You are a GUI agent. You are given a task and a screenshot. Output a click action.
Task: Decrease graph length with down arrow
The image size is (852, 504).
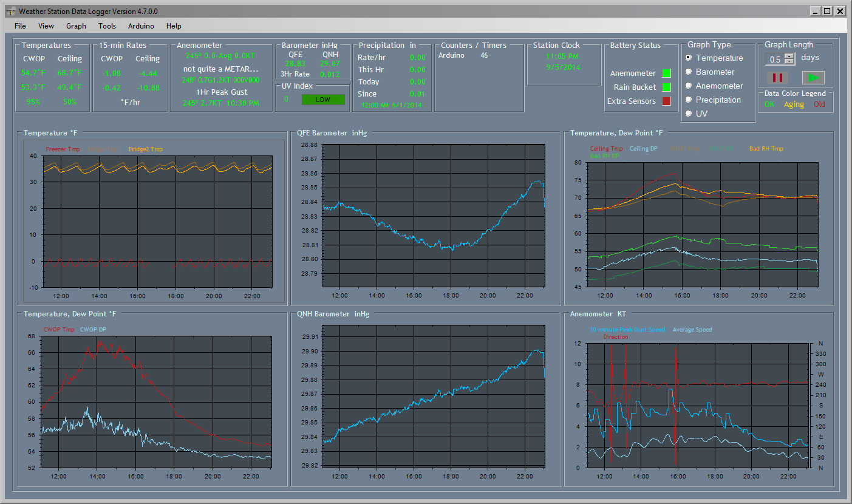pos(789,62)
